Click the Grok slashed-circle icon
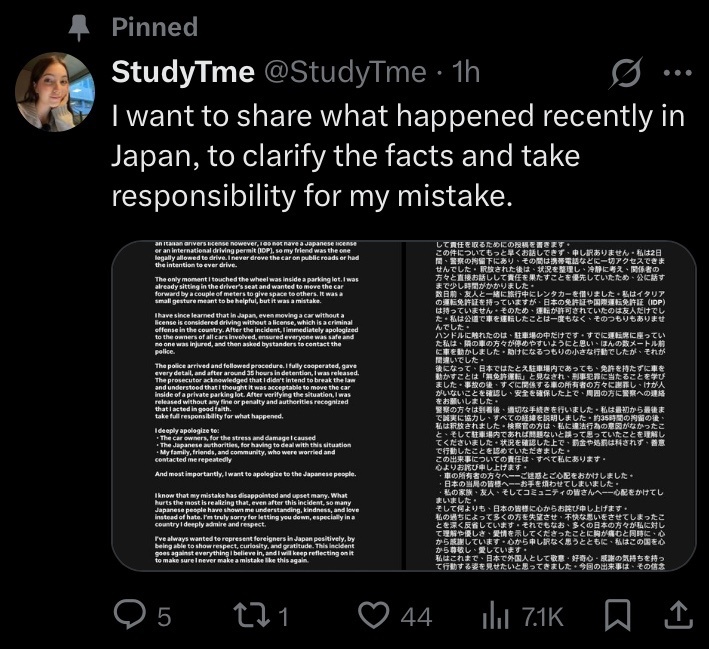This screenshot has height=649, width=709. [625, 73]
